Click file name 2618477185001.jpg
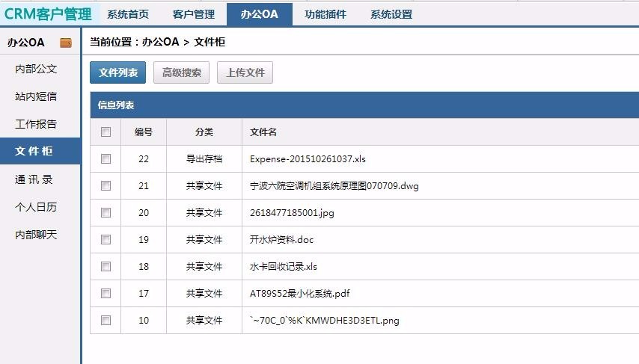Image resolution: width=639 pixels, height=364 pixels. (x=292, y=213)
